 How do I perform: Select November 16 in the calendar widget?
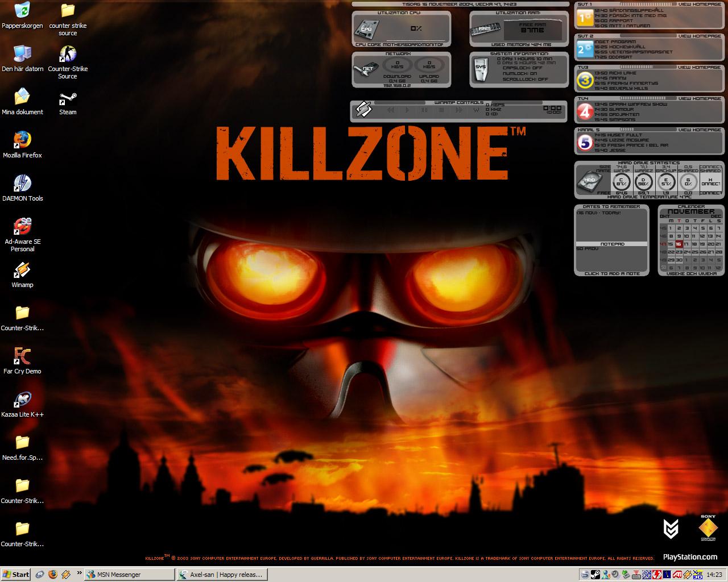tap(679, 244)
